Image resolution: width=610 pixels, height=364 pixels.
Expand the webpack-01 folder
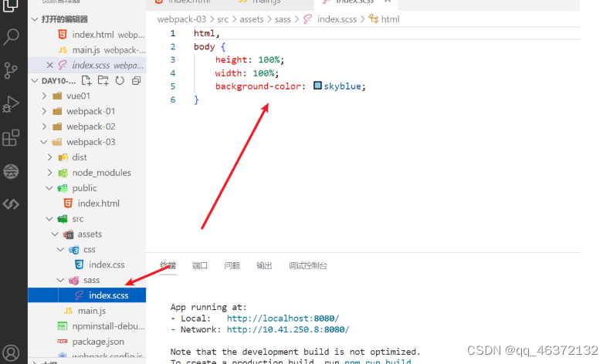point(44,111)
